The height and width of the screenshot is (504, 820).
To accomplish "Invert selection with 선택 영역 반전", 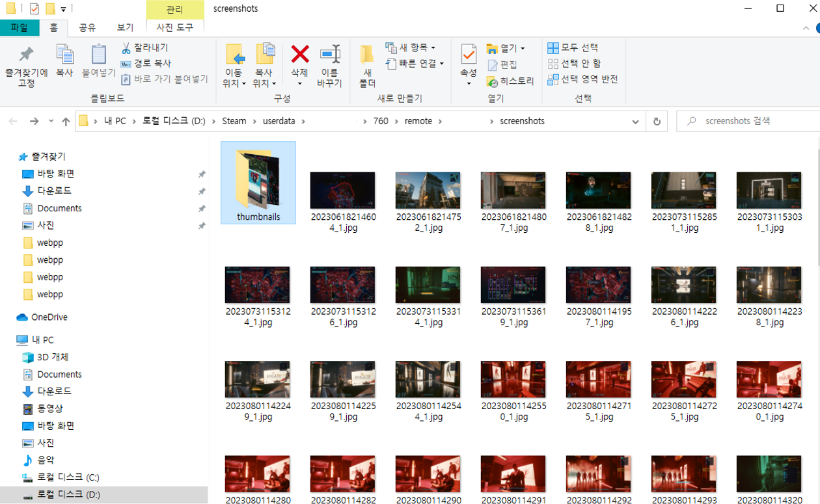I will pyautogui.click(x=582, y=79).
